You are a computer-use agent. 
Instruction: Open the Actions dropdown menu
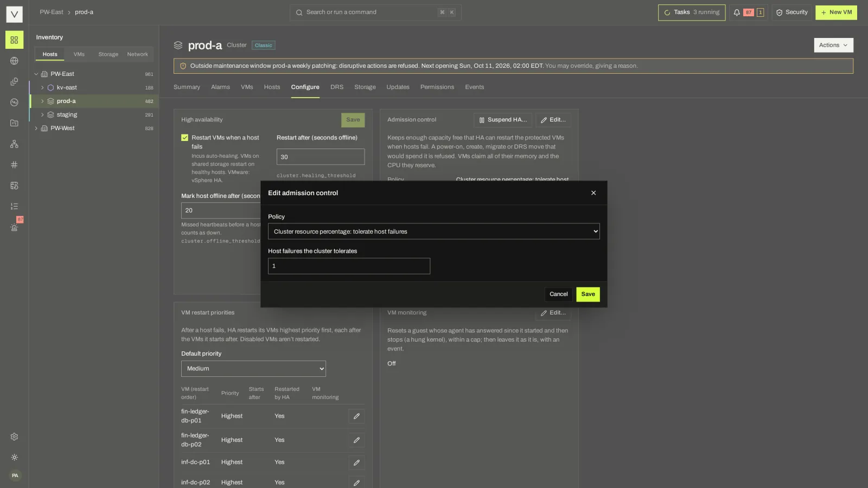pyautogui.click(x=833, y=45)
